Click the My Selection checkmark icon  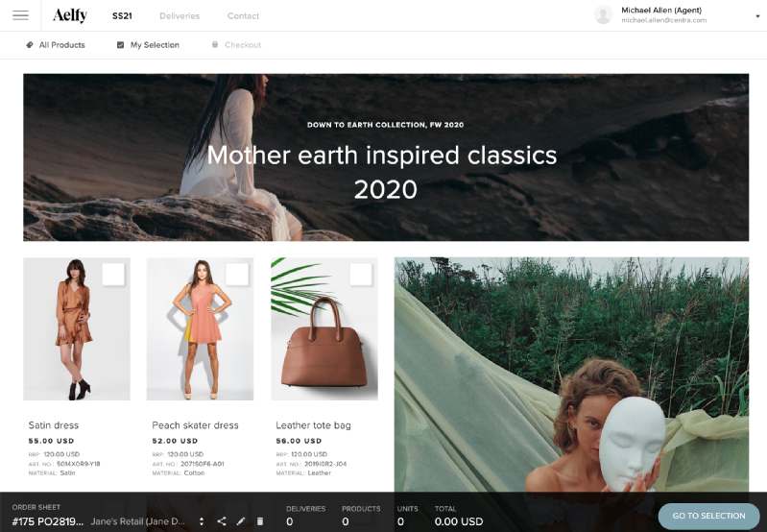[x=120, y=45]
